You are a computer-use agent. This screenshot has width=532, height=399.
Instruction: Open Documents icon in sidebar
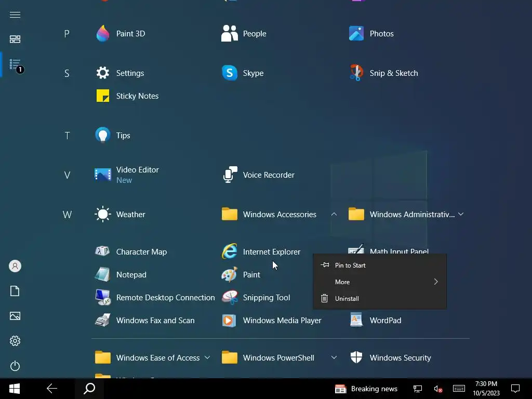15,291
